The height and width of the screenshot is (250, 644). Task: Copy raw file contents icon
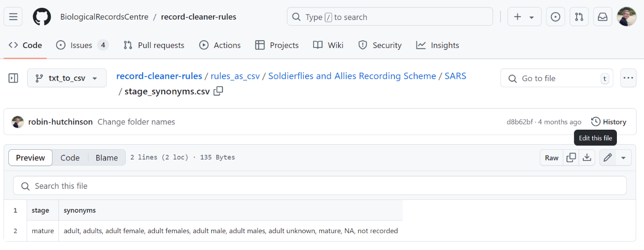pos(571,158)
